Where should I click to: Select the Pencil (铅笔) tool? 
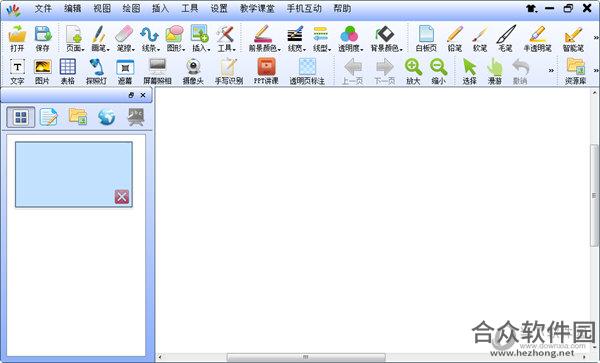tap(455, 37)
